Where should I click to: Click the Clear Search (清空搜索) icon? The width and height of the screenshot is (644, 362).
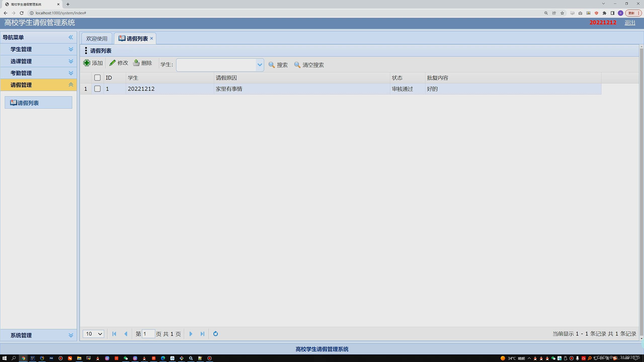pos(297,65)
